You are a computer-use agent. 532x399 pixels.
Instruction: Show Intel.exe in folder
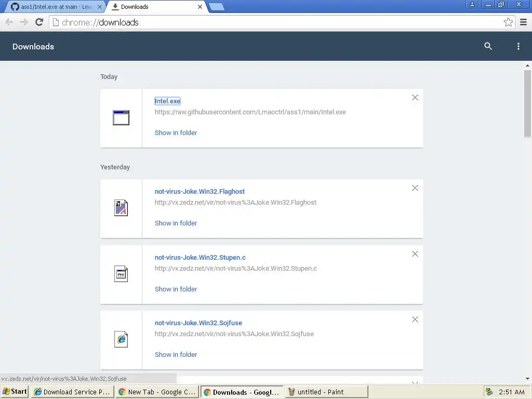[176, 132]
